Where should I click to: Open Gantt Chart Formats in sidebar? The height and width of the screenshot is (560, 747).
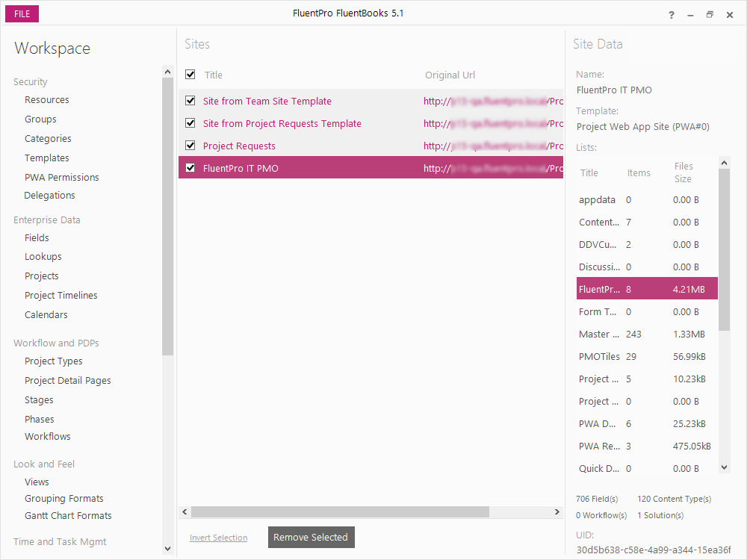tap(68, 516)
